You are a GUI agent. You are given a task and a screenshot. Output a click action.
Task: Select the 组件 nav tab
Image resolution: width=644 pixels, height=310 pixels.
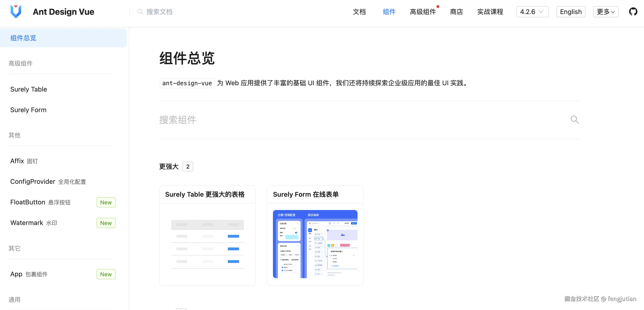point(389,12)
